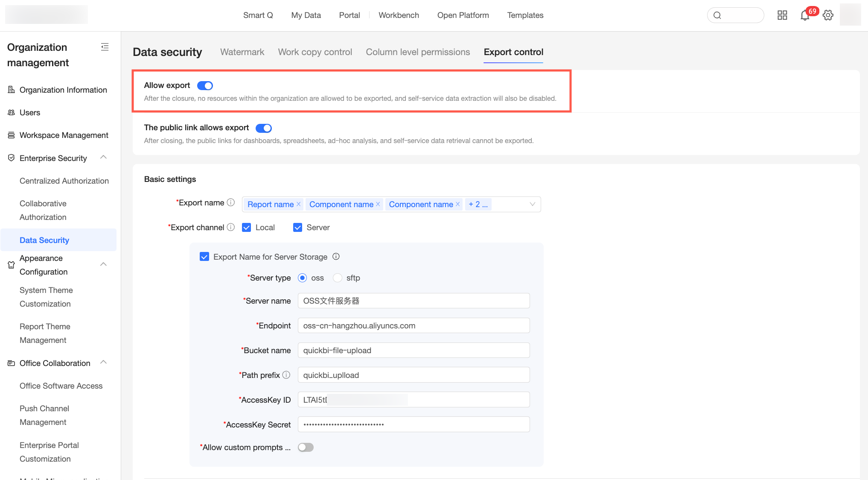Select the sftp server type
Viewport: 868px width, 480px height.
pyautogui.click(x=338, y=278)
